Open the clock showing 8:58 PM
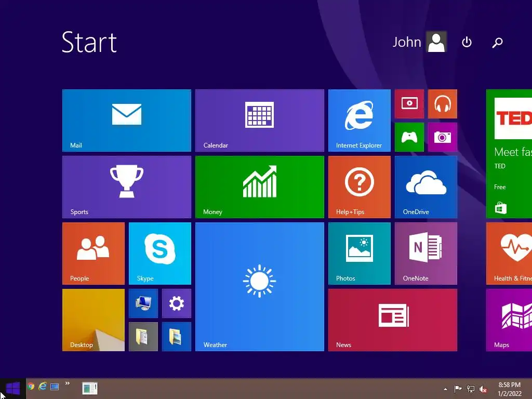Viewport: 532px width, 399px height. [x=509, y=389]
